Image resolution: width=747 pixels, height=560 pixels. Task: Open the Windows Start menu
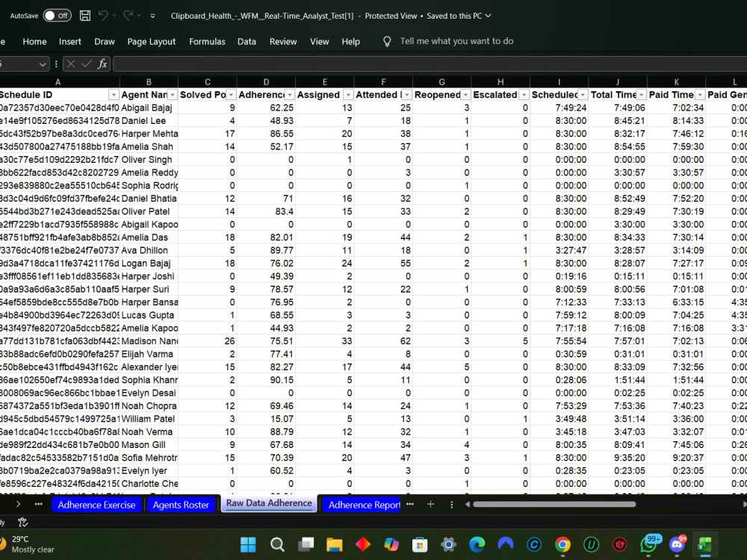248,544
